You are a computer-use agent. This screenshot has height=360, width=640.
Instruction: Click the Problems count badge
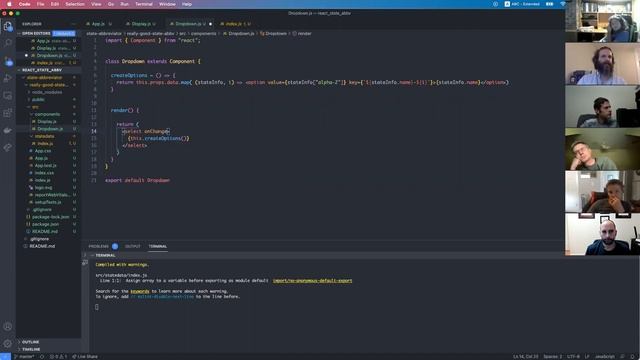point(115,247)
